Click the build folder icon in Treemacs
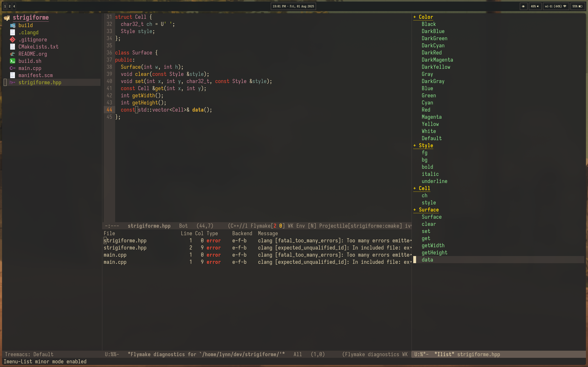 click(x=13, y=25)
